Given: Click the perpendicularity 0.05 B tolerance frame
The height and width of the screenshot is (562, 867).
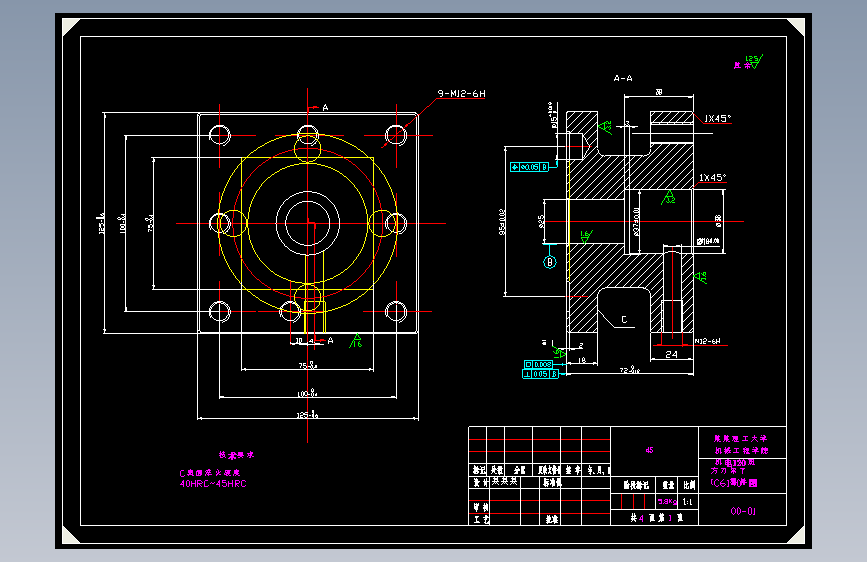Looking at the screenshot, I should click(540, 374).
